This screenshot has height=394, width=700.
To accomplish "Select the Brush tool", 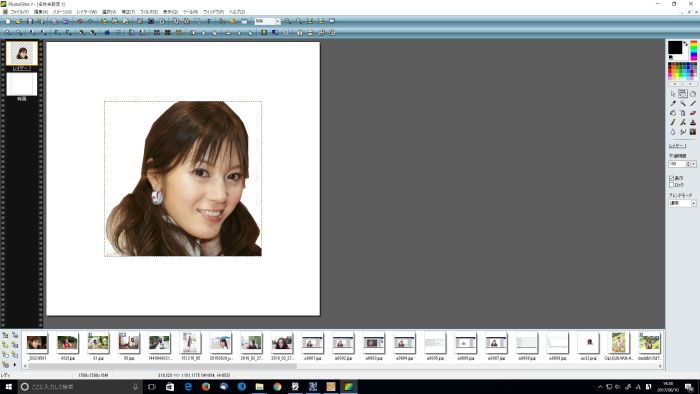I will pos(673,122).
